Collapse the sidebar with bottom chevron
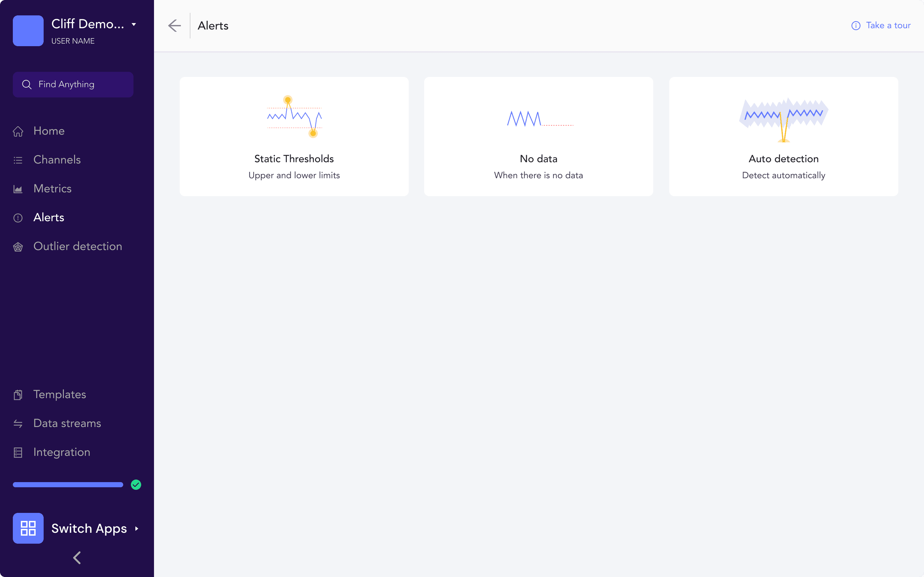The height and width of the screenshot is (577, 924). click(77, 557)
